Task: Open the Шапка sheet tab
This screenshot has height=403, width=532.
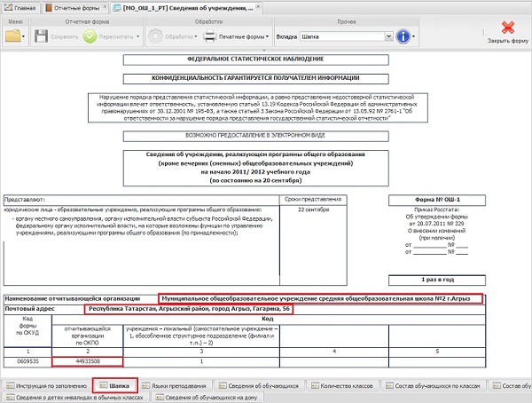Action: [x=115, y=385]
